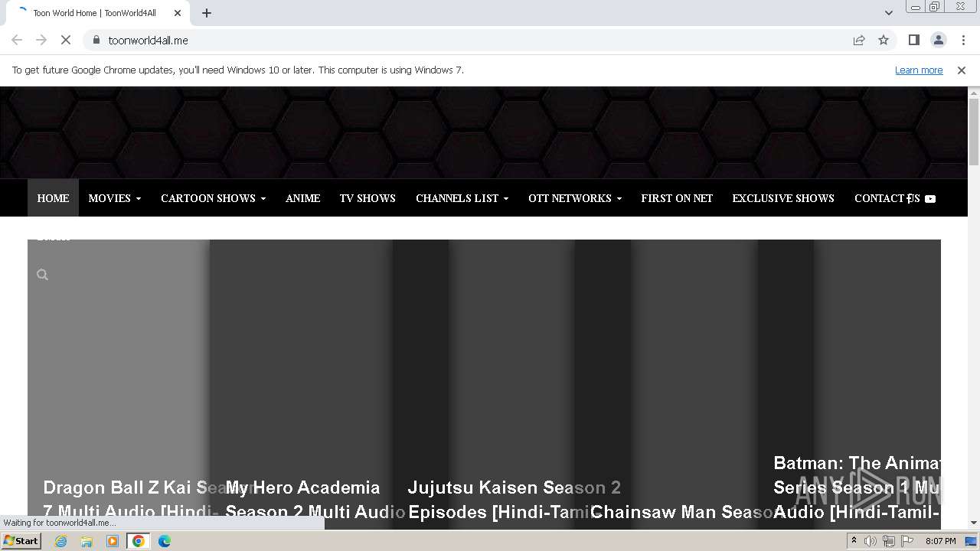Show hidden system tray icons

click(854, 541)
